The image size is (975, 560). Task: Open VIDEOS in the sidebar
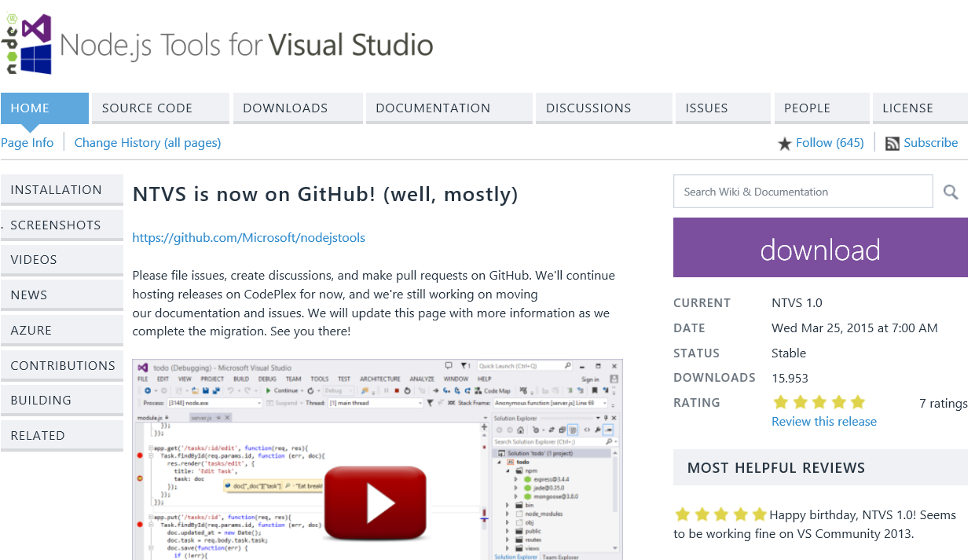pos(62,260)
